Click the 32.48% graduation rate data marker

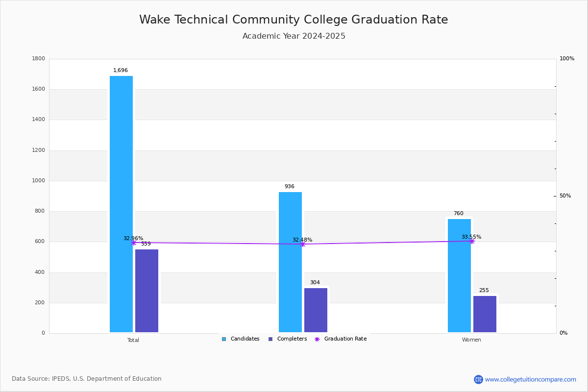tap(303, 244)
